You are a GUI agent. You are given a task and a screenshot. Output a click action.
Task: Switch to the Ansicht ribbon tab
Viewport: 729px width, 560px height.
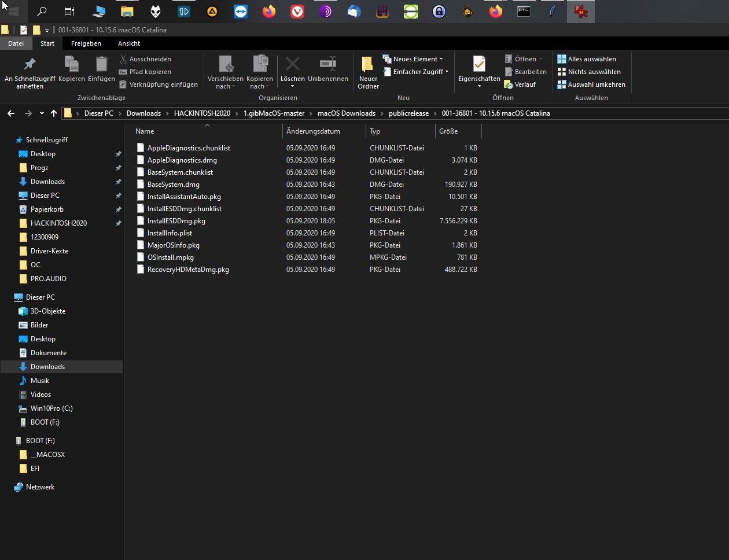(128, 43)
